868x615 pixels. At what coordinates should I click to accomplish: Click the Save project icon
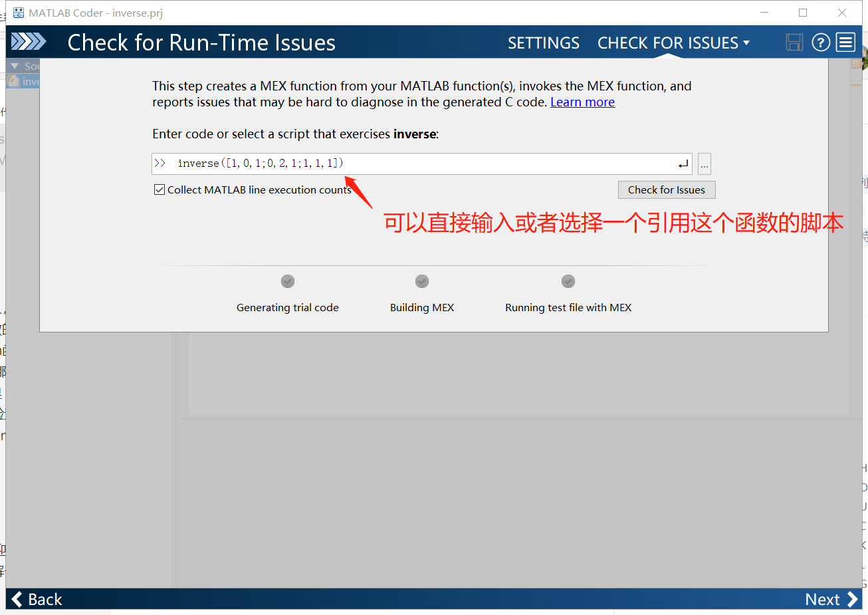click(794, 43)
